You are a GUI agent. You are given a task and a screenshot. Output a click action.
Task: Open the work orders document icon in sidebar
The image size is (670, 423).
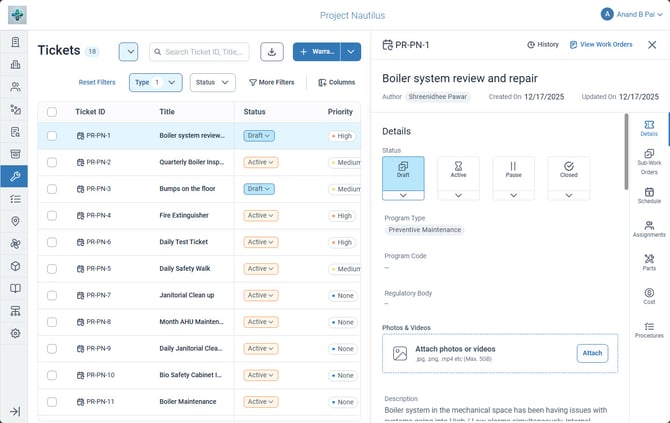[x=15, y=42]
